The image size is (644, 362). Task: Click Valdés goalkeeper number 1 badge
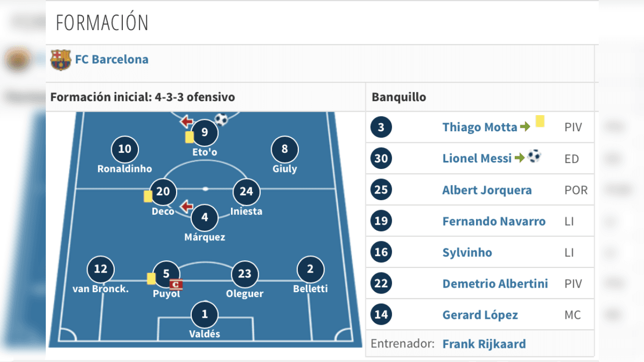pyautogui.click(x=205, y=315)
